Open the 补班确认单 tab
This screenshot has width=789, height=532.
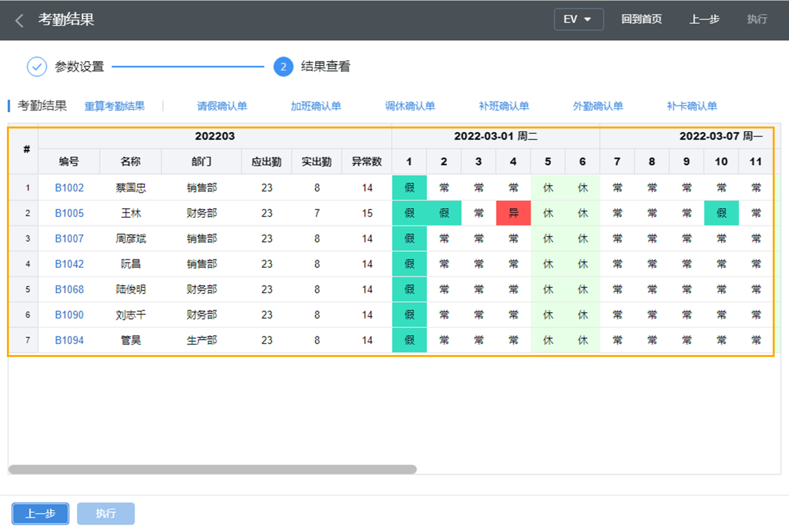504,106
